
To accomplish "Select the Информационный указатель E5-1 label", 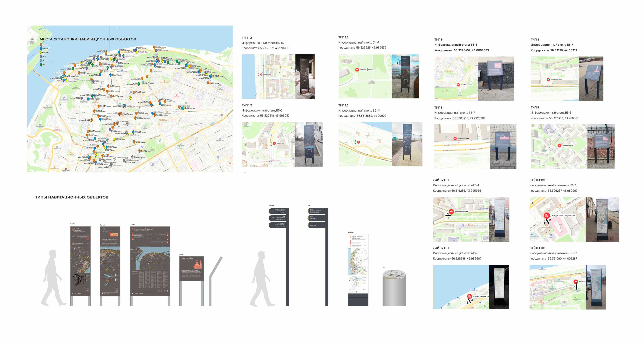I will [x=456, y=185].
